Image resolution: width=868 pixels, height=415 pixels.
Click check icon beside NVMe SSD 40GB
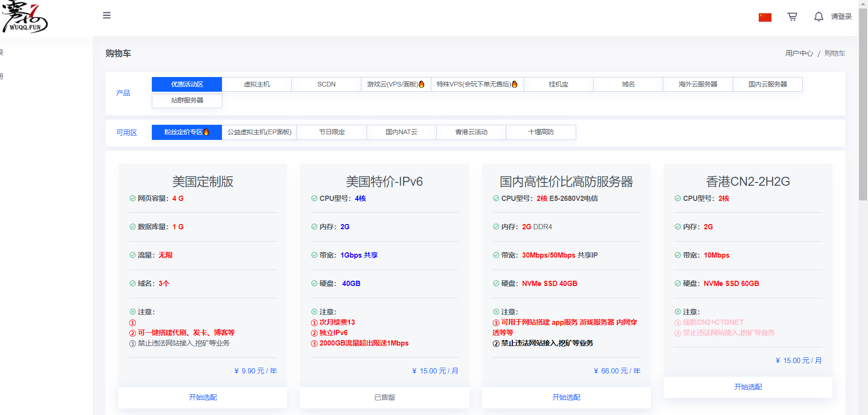496,284
